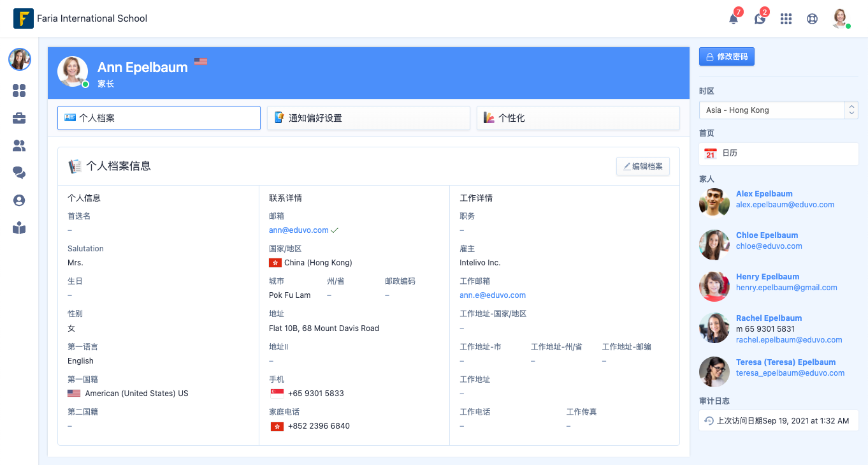Click Henry Epelbaum's photo thumbnail

[714, 286]
